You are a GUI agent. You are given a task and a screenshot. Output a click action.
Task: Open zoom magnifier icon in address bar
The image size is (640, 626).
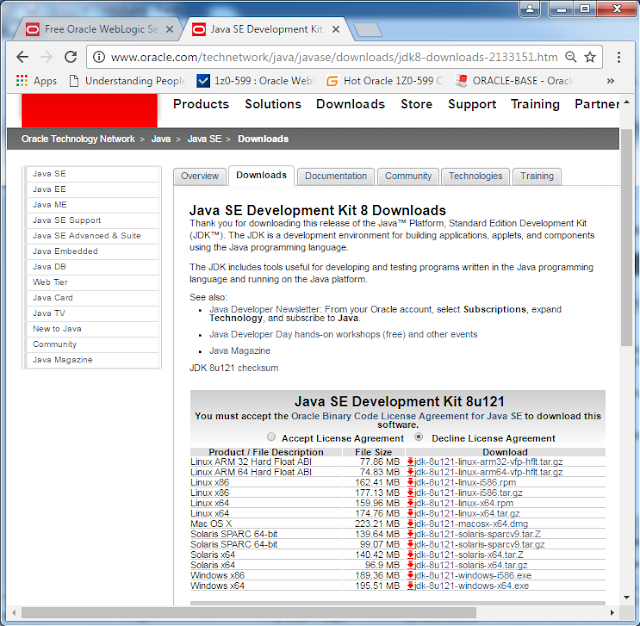[x=571, y=57]
